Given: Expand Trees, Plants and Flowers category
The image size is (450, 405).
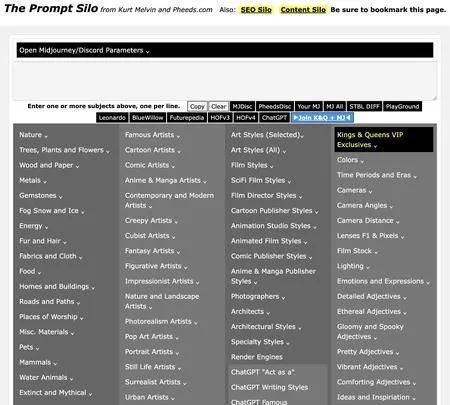Looking at the screenshot, I should point(64,150).
